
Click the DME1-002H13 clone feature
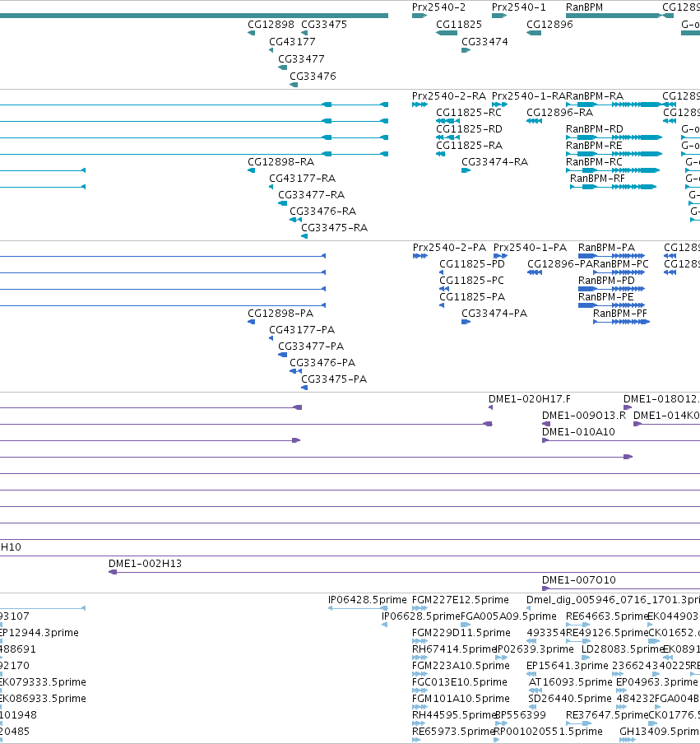tap(404, 572)
